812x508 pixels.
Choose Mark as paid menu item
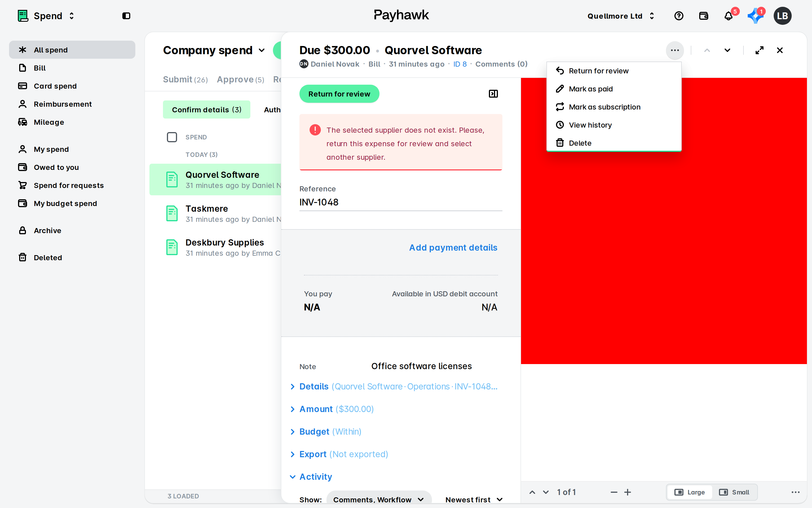(x=614, y=89)
